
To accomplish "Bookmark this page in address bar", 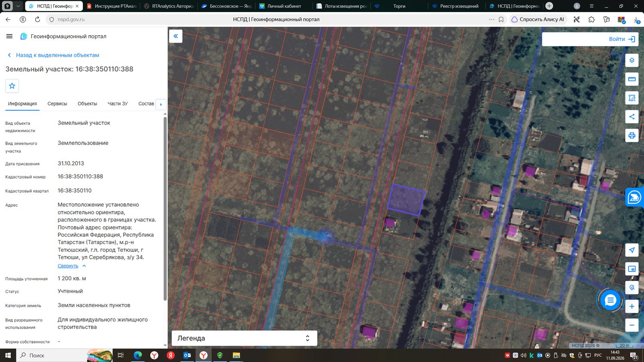I will (x=501, y=19).
